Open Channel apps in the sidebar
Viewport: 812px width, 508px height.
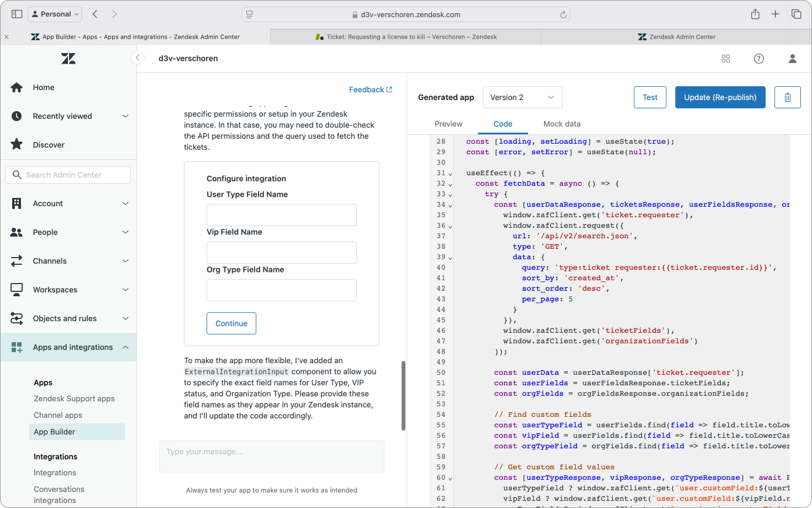click(58, 415)
